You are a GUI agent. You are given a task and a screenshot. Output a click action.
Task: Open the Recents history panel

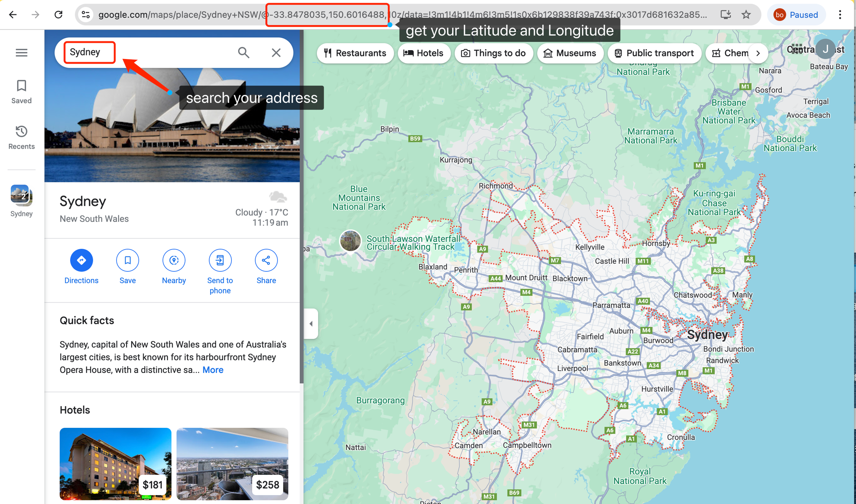[22, 132]
